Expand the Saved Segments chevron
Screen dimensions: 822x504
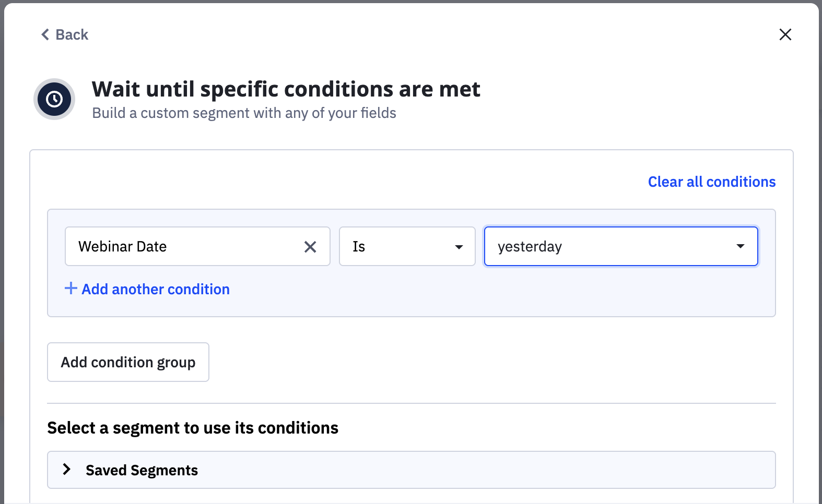pyautogui.click(x=67, y=470)
